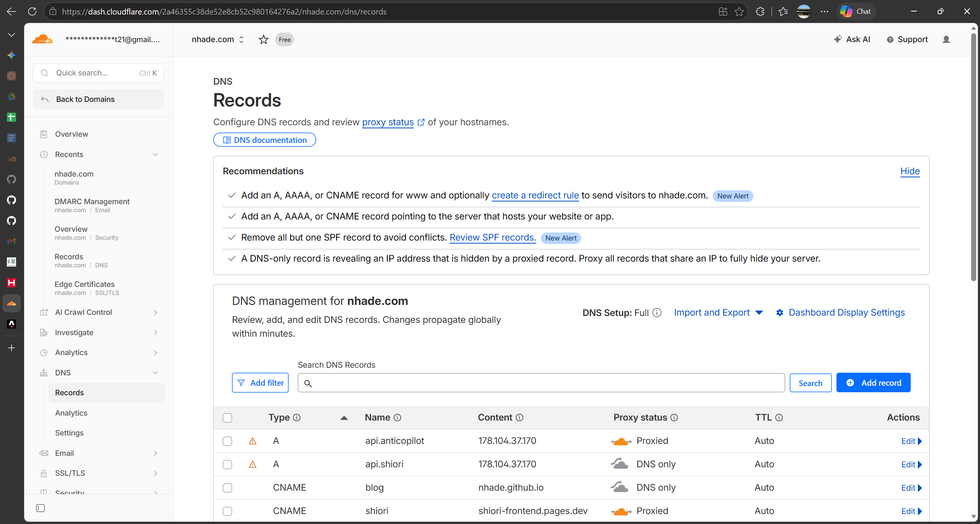
Task: Sort records by Type arrow
Action: click(344, 418)
